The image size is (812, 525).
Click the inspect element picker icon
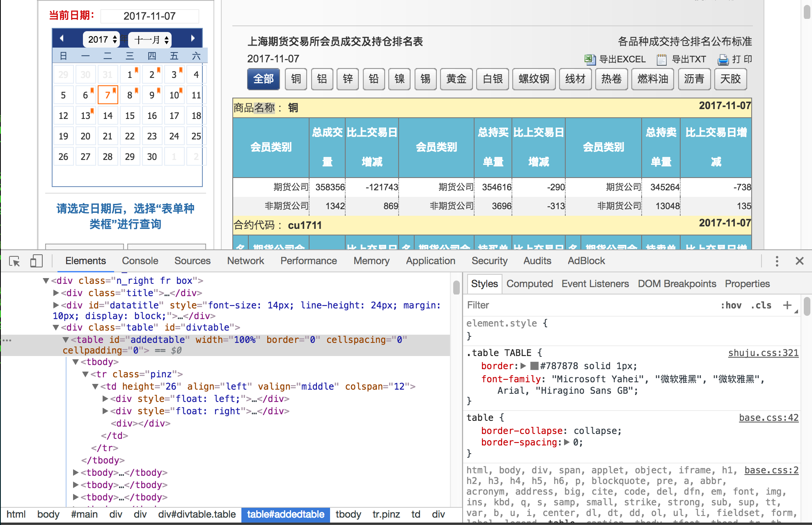click(x=14, y=261)
